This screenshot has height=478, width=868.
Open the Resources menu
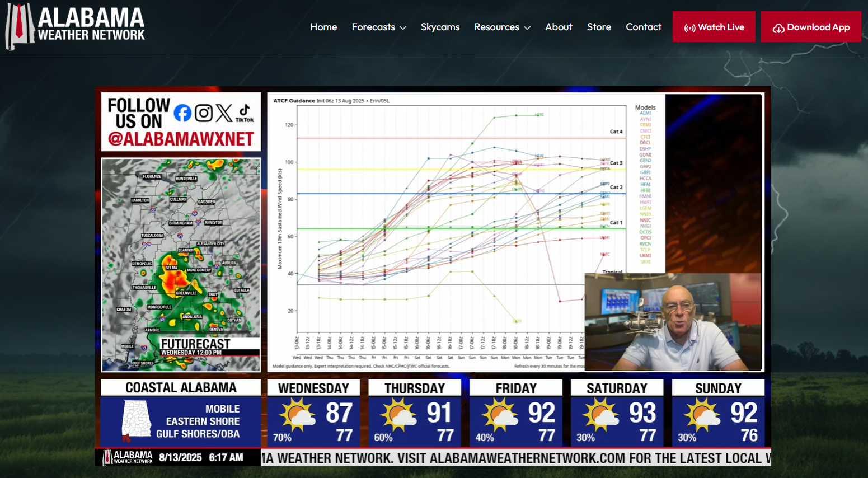(502, 27)
